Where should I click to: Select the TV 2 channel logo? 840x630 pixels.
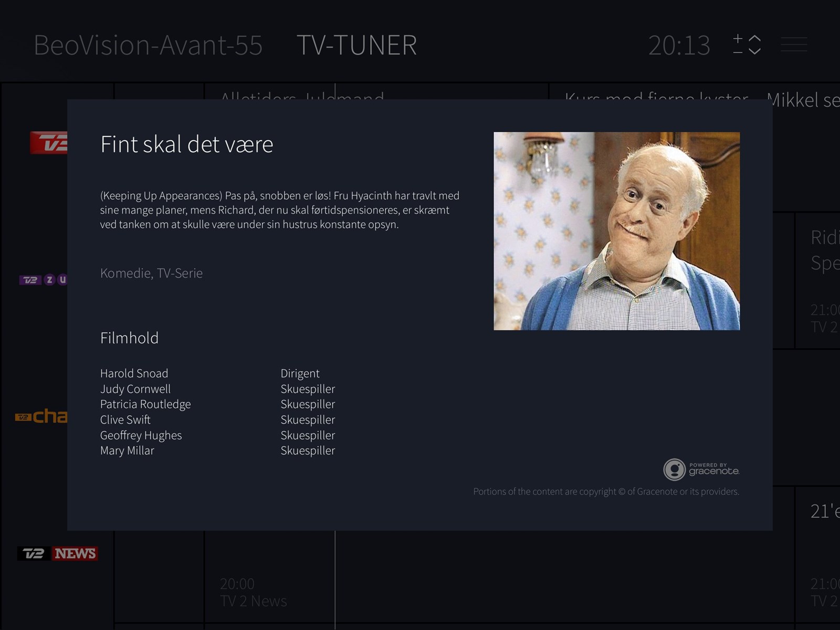[x=49, y=142]
